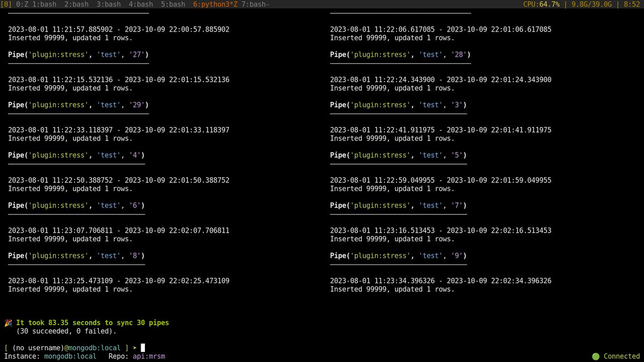Click timestamp line starting 2023-08-01 11:21:57.885902
Image resolution: width=644 pixels, height=362 pixels.
pyautogui.click(x=119, y=29)
